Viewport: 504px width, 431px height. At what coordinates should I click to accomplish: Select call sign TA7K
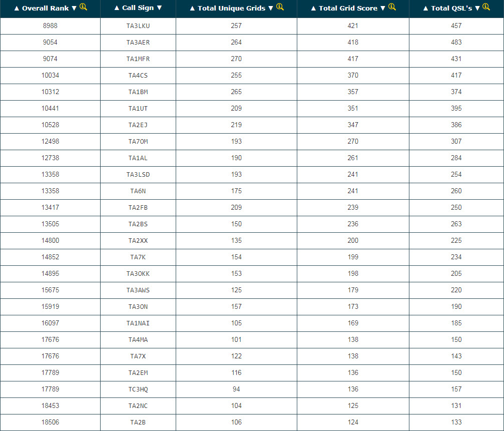[138, 257]
